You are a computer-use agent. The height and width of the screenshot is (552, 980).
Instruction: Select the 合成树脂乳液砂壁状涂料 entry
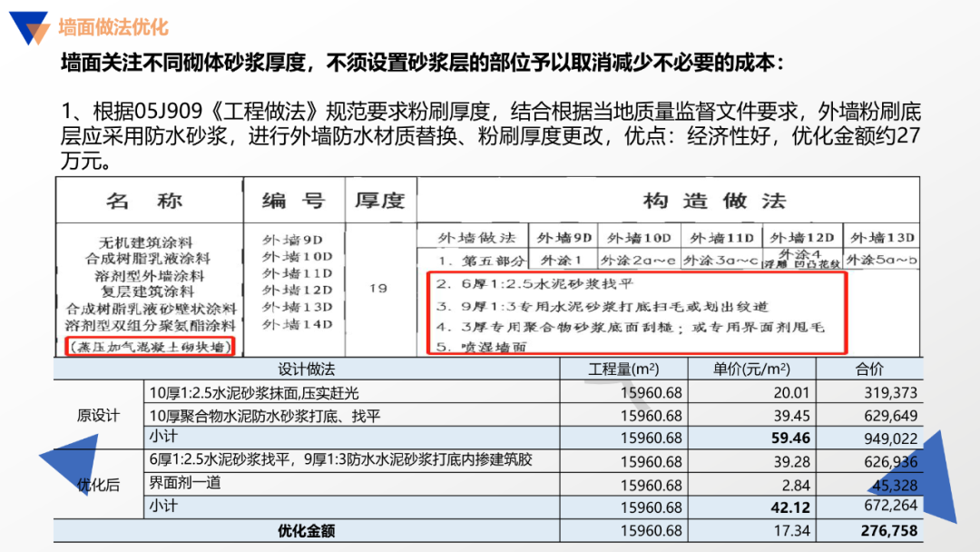click(152, 308)
